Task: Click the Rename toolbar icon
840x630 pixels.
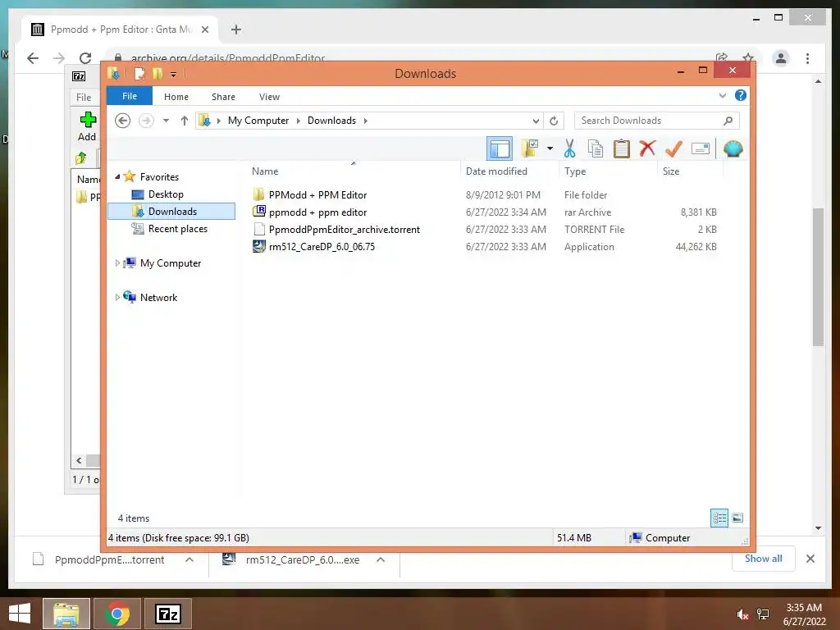Action: coord(701,148)
